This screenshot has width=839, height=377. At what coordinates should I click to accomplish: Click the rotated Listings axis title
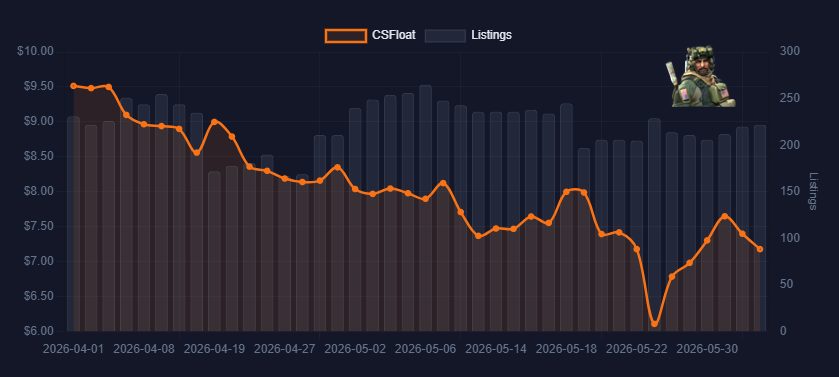tap(813, 191)
